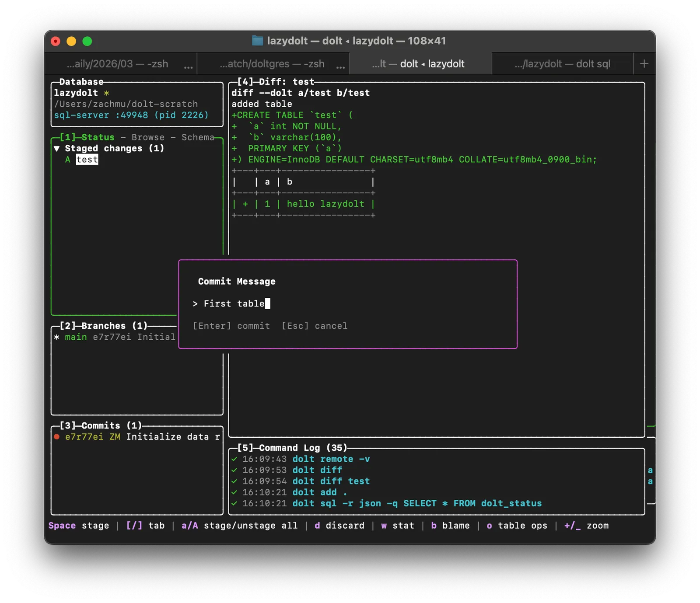
Task: Click the asterisk beside main branch
Action: click(56, 337)
